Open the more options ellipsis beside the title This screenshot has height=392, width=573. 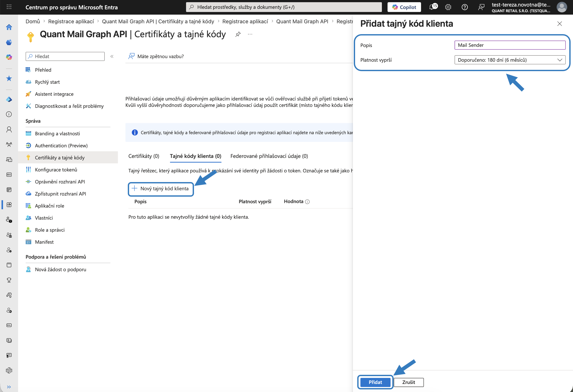tap(250, 34)
